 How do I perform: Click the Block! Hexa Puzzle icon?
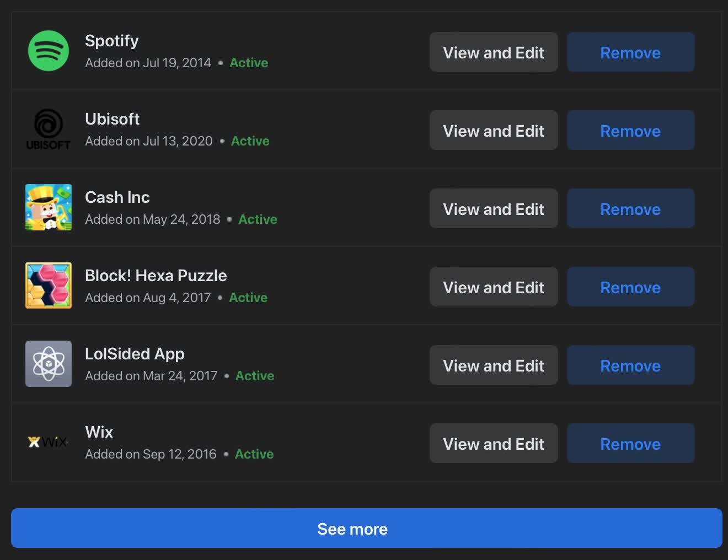click(49, 286)
